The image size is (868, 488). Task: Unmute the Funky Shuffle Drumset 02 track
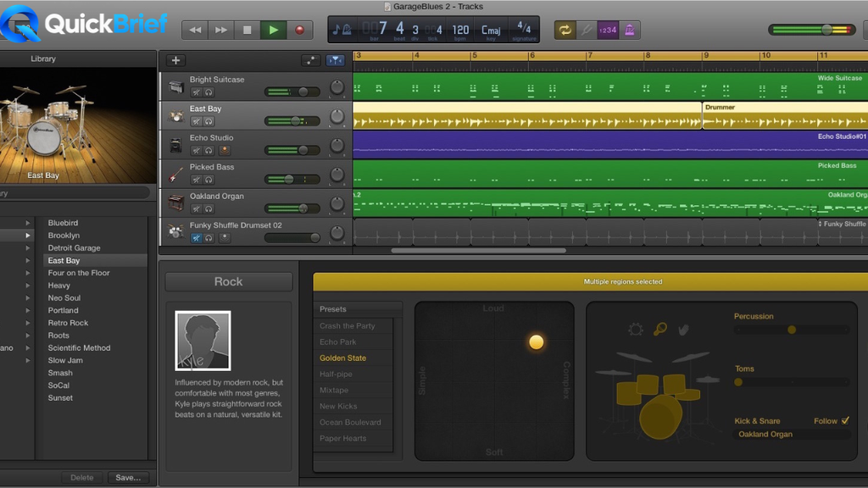(196, 238)
